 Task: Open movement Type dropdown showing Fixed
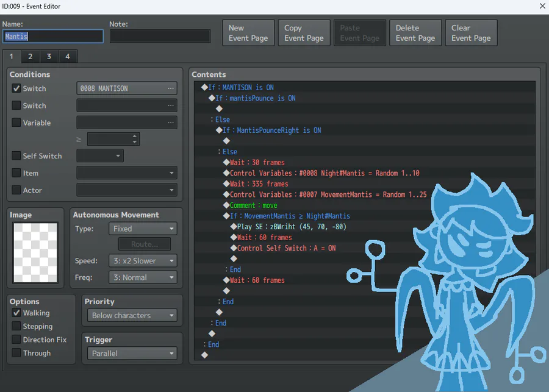[x=143, y=229]
